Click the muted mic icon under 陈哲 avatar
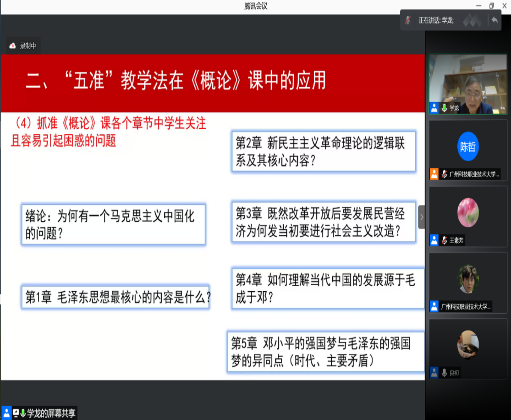This screenshot has width=511, height=420. pyautogui.click(x=444, y=174)
